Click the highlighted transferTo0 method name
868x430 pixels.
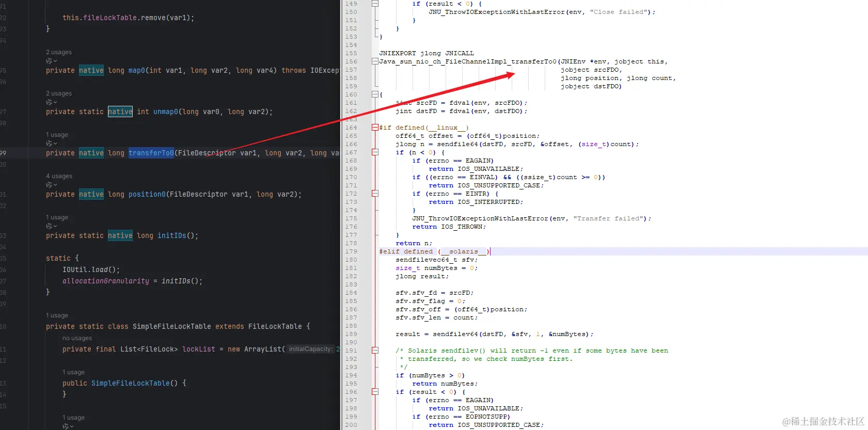point(151,153)
